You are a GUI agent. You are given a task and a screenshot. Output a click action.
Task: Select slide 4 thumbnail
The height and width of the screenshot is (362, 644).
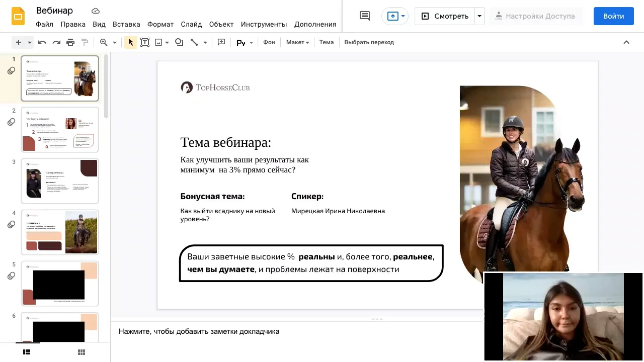point(60,232)
